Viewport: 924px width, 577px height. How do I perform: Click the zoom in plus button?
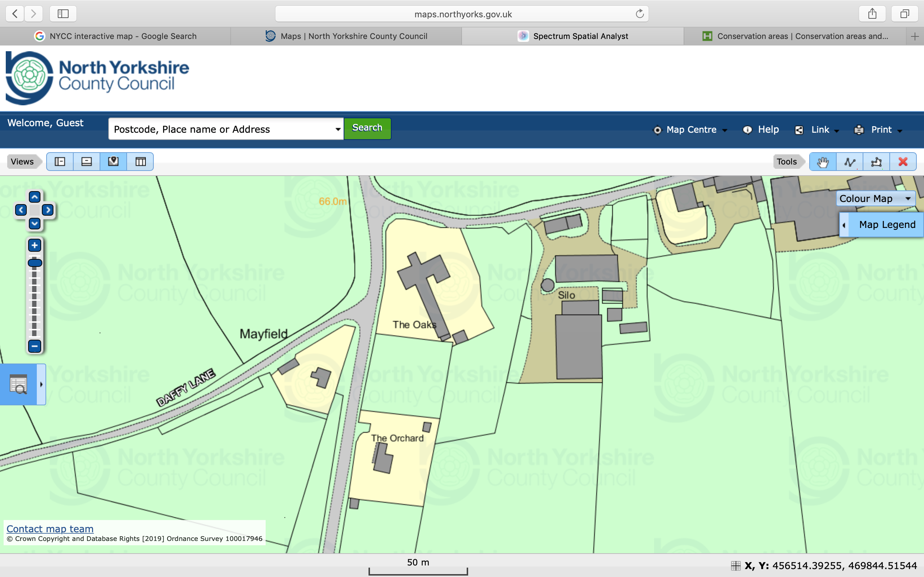pos(34,245)
